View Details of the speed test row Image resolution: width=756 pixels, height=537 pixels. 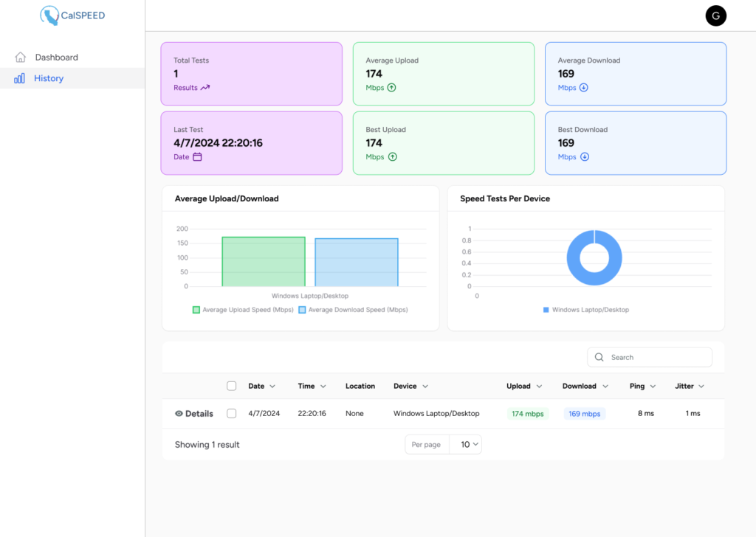pyautogui.click(x=194, y=414)
